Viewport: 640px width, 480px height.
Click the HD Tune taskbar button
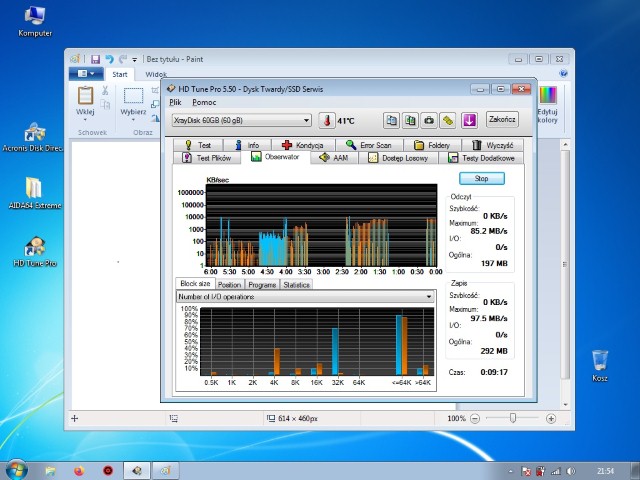click(137, 471)
